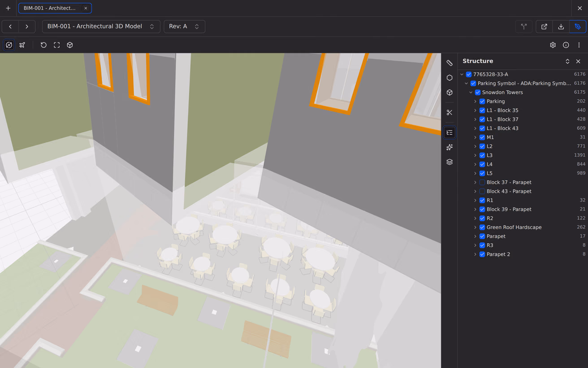This screenshot has height=368, width=588.
Task: Select the L4 tree row label
Action: pyautogui.click(x=489, y=164)
